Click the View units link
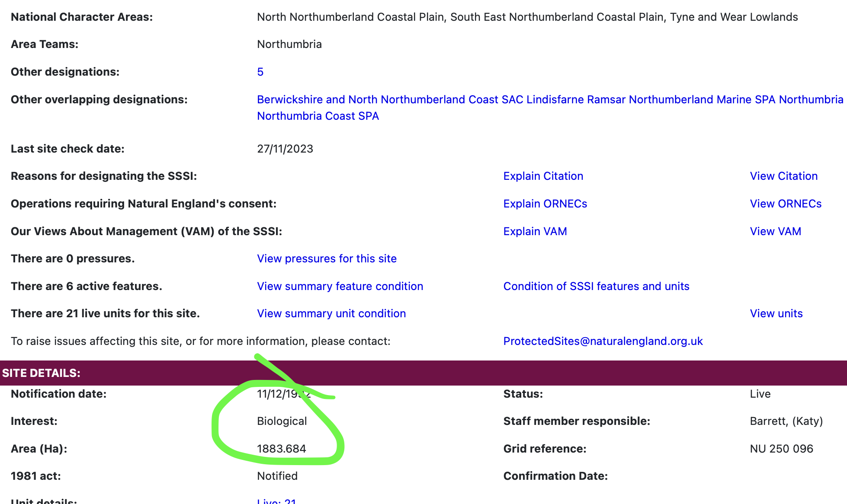 776,313
